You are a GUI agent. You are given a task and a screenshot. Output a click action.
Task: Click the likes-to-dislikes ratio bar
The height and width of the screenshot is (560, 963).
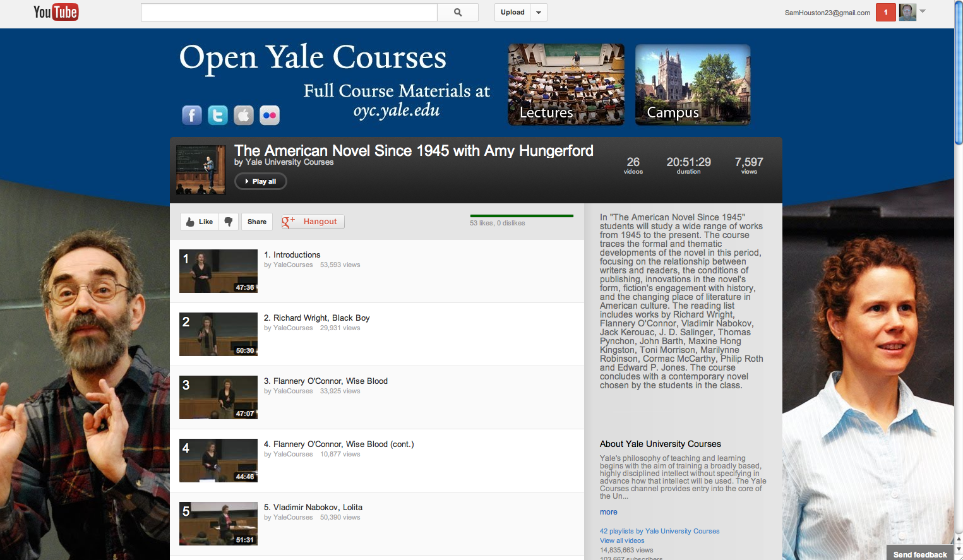(x=522, y=215)
